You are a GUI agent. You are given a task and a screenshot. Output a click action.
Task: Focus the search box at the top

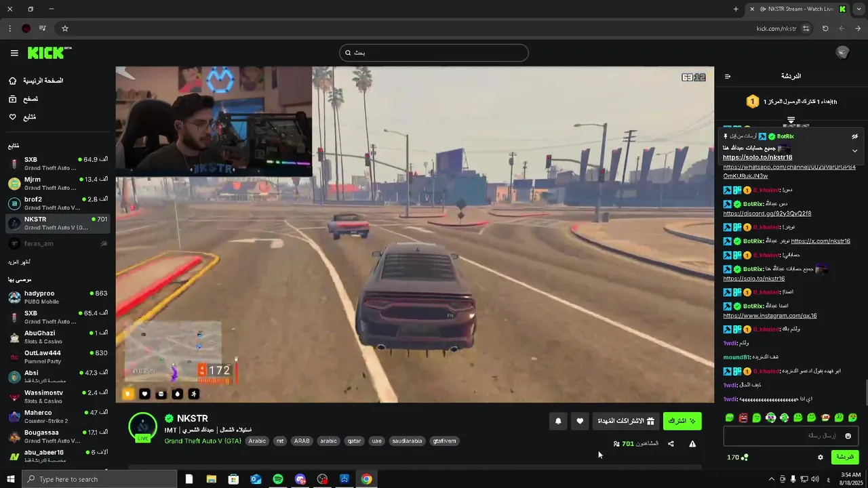point(434,53)
